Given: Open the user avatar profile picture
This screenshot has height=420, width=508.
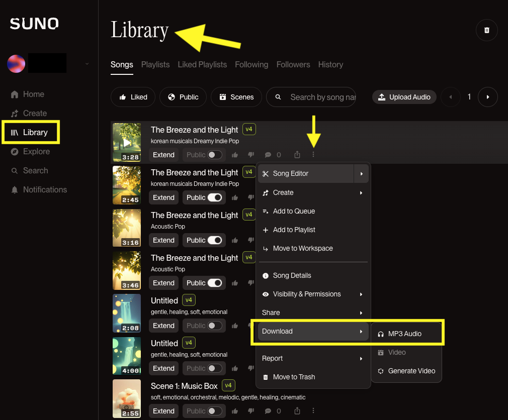Looking at the screenshot, I should point(16,63).
